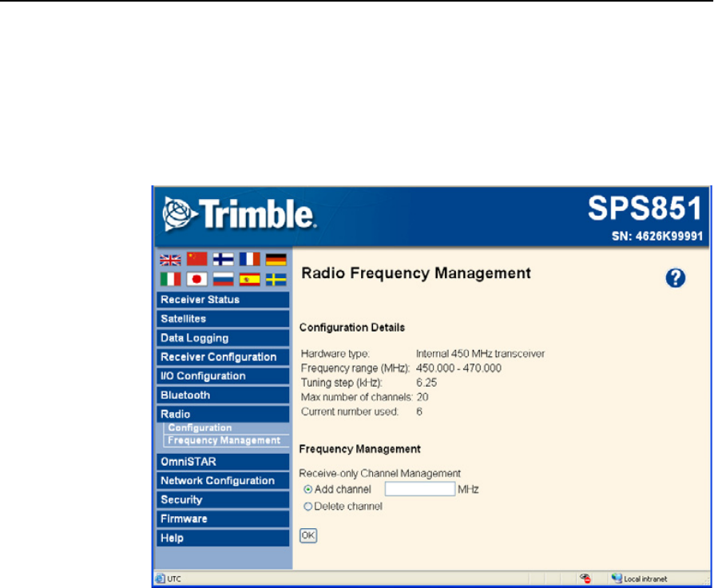
Task: Click the current number used value 6
Action: [x=419, y=411]
